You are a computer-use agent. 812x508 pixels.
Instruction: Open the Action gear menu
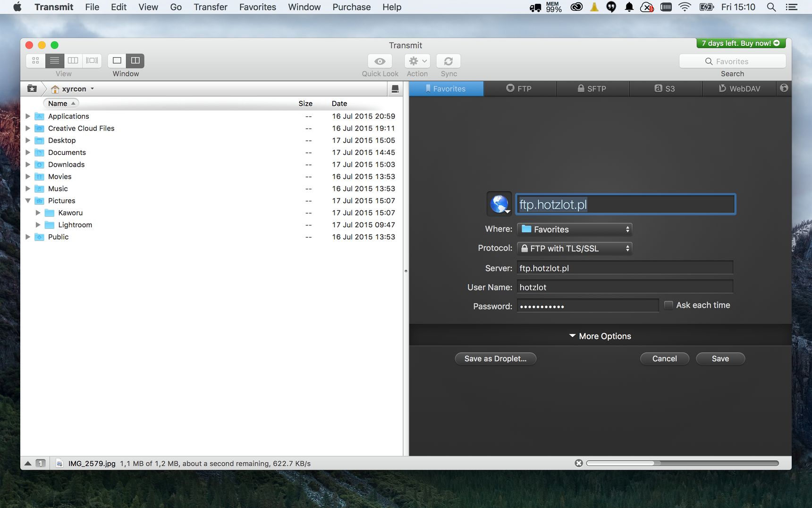(417, 61)
